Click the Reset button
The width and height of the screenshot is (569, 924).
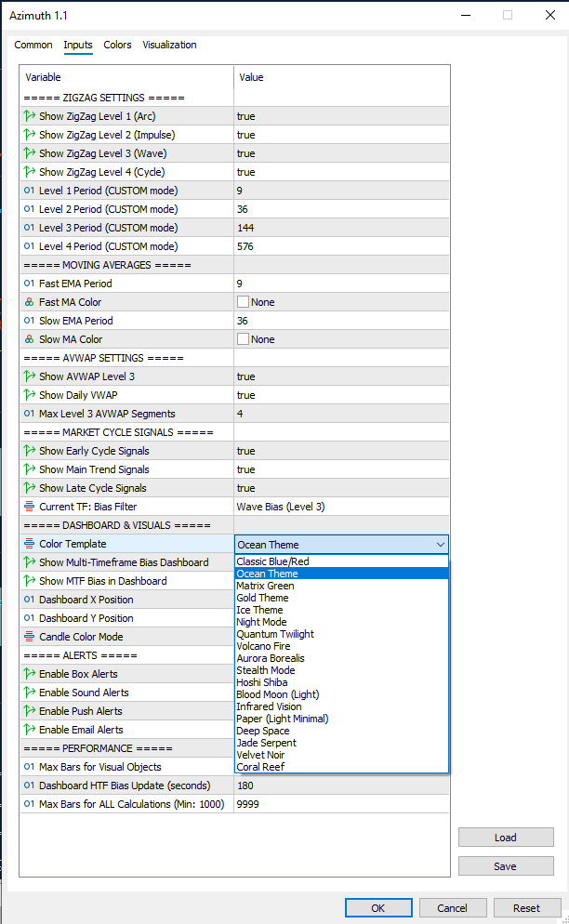[x=526, y=908]
